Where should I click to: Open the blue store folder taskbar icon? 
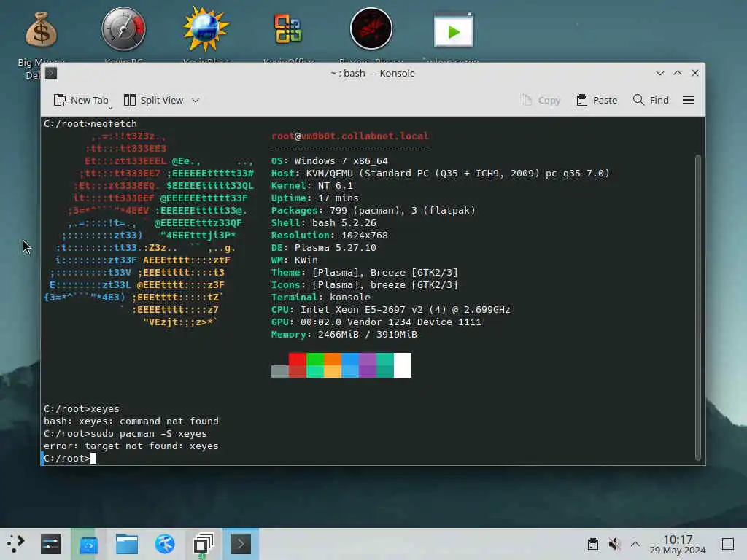[88, 544]
